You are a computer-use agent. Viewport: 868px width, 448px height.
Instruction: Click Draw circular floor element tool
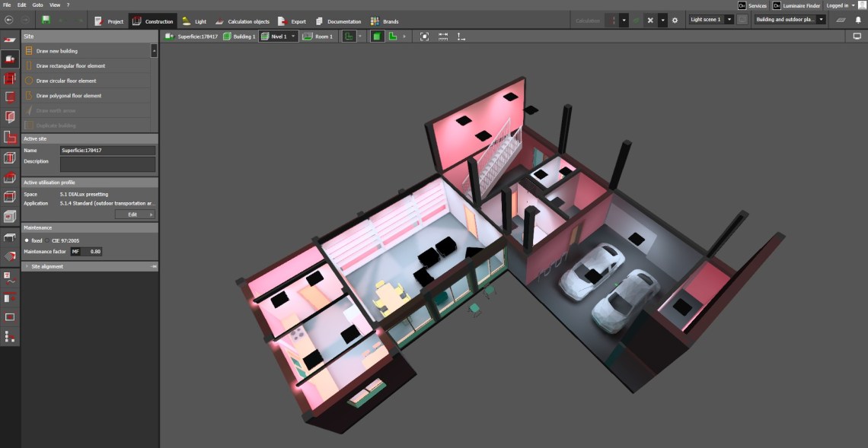coord(66,81)
